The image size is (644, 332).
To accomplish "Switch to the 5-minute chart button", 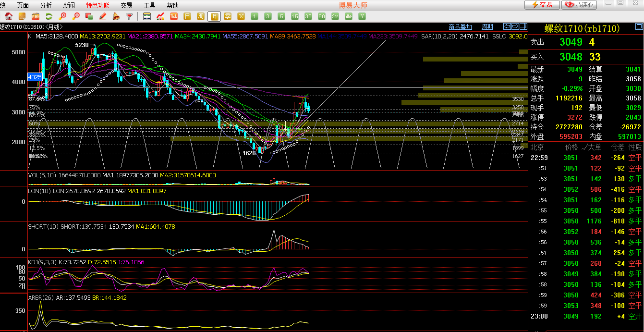I will 281,16.
